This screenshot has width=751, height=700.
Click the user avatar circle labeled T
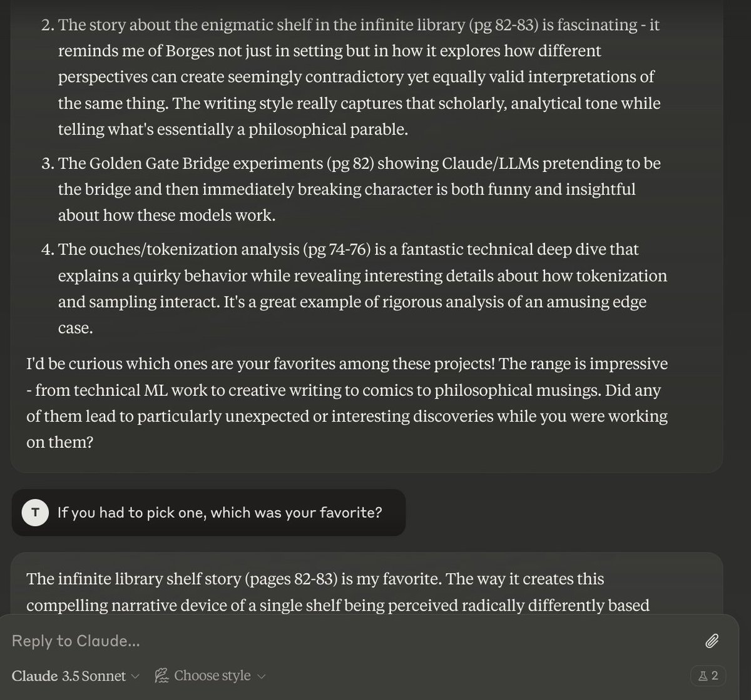35,512
